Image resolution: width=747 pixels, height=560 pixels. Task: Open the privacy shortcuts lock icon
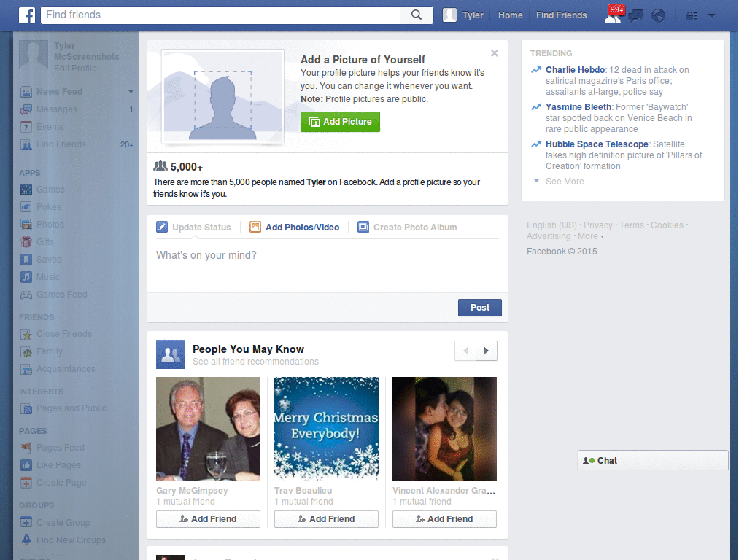click(x=692, y=16)
